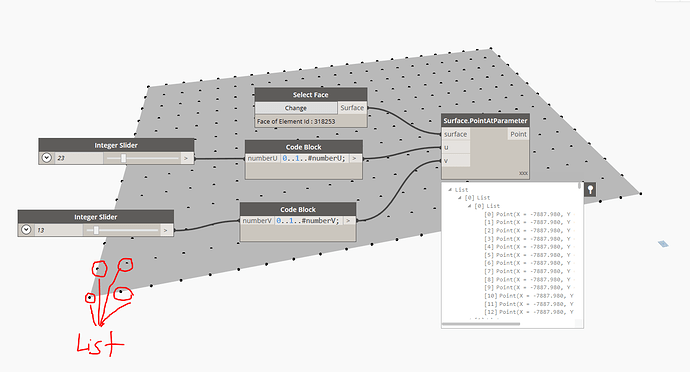Click output port of slider valued 13

165,230
